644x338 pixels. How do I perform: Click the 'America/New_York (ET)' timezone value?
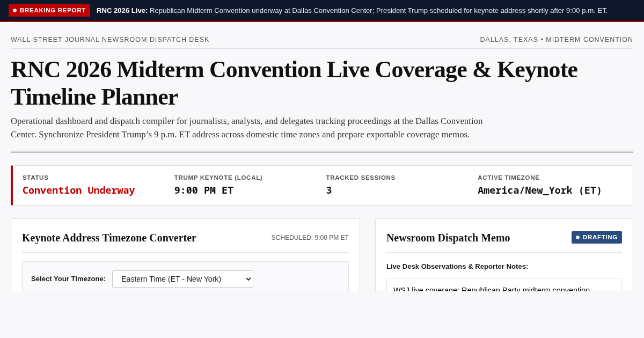click(x=540, y=190)
